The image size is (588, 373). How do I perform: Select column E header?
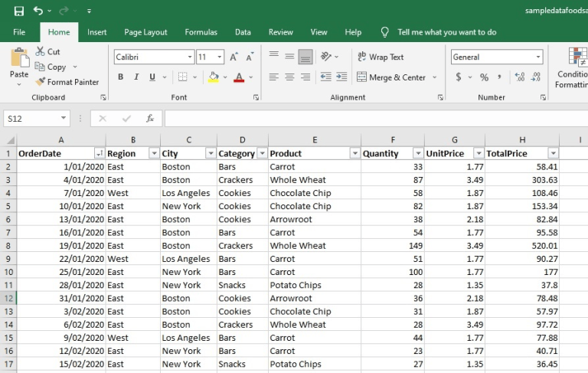pyautogui.click(x=315, y=140)
